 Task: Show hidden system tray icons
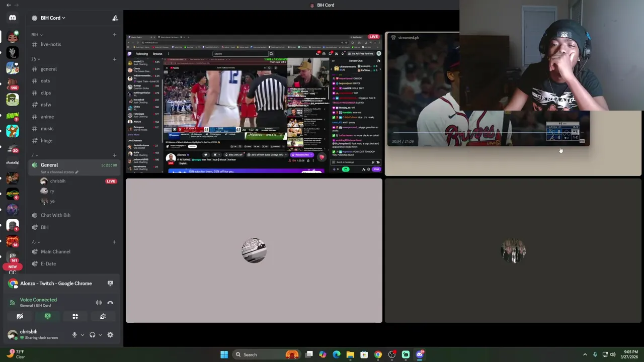point(585,354)
